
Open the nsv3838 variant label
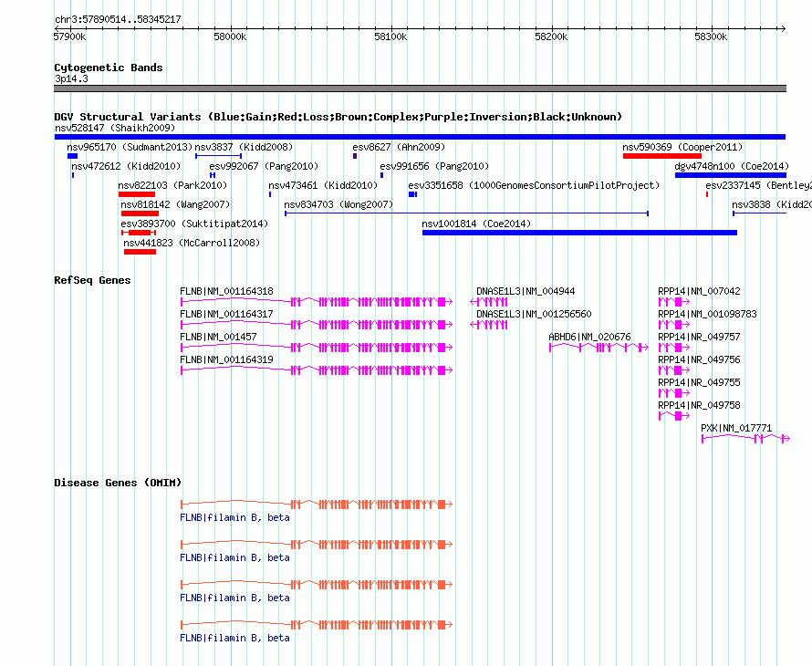(x=772, y=204)
